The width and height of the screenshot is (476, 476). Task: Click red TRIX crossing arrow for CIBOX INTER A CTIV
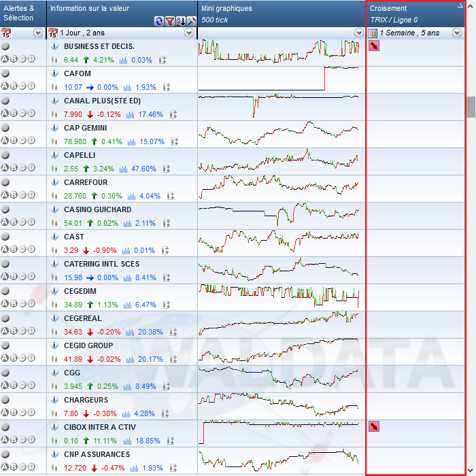(x=374, y=426)
